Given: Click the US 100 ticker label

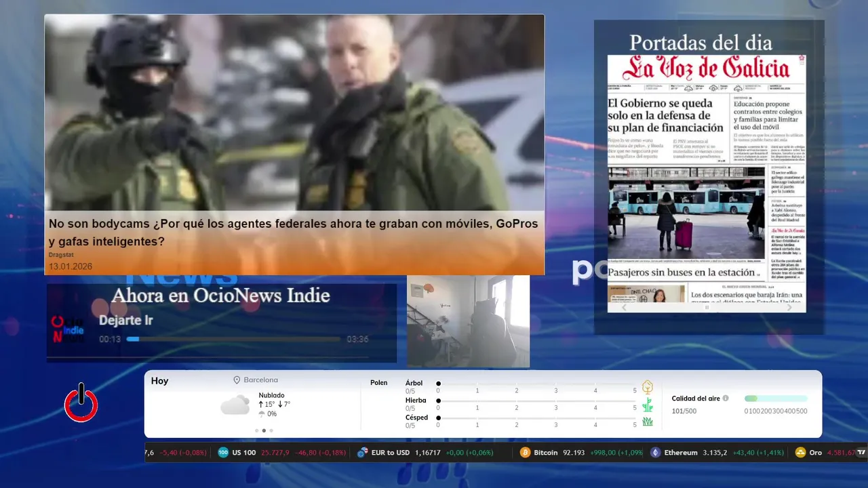Looking at the screenshot, I should [x=244, y=453].
